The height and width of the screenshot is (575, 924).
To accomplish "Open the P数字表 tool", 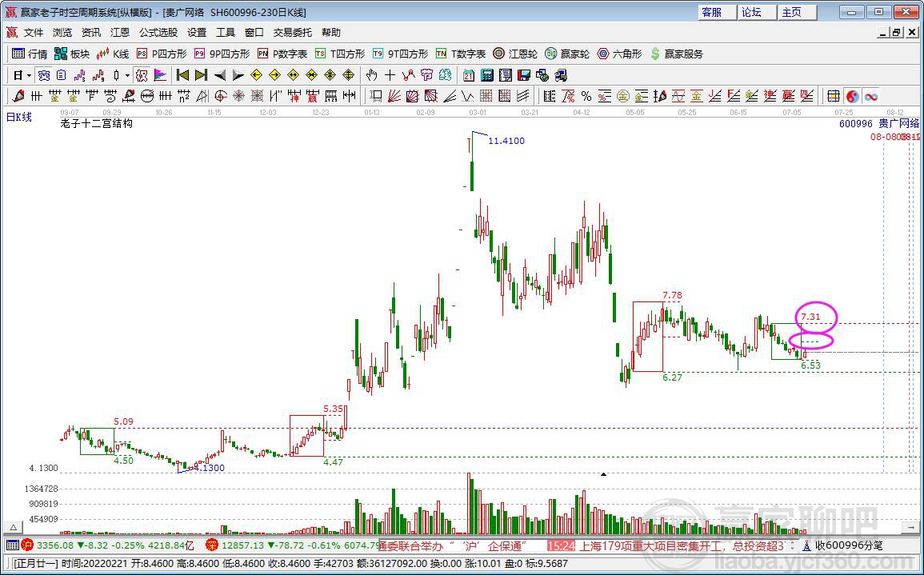I will pyautogui.click(x=282, y=54).
